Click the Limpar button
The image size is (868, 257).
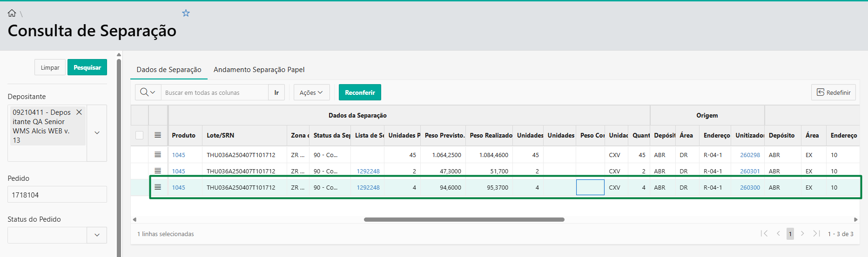pyautogui.click(x=50, y=67)
